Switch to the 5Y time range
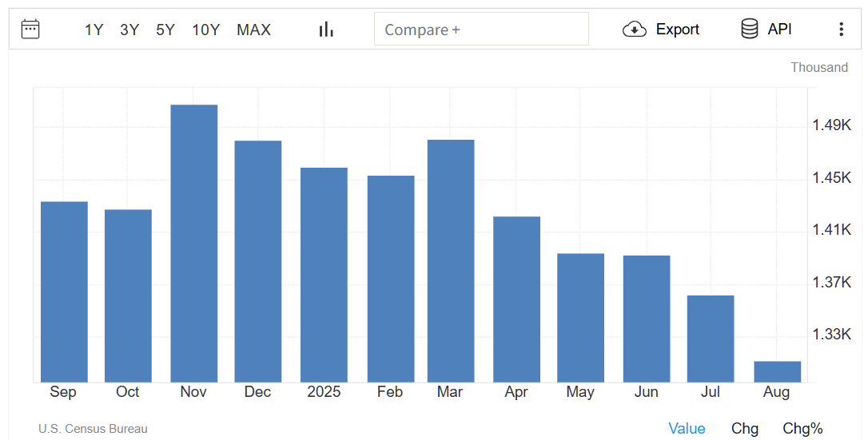The image size is (868, 440). pos(165,30)
